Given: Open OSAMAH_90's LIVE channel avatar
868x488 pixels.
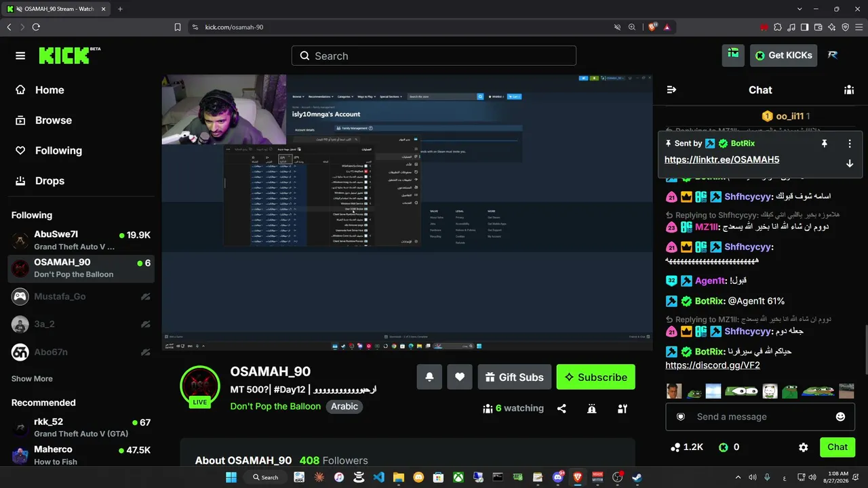Looking at the screenshot, I should [200, 386].
